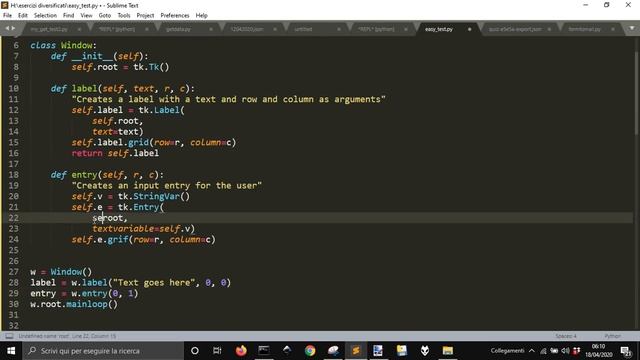The width and height of the screenshot is (640, 360).
Task: Click line number 30 in the gutter
Action: 13,304
